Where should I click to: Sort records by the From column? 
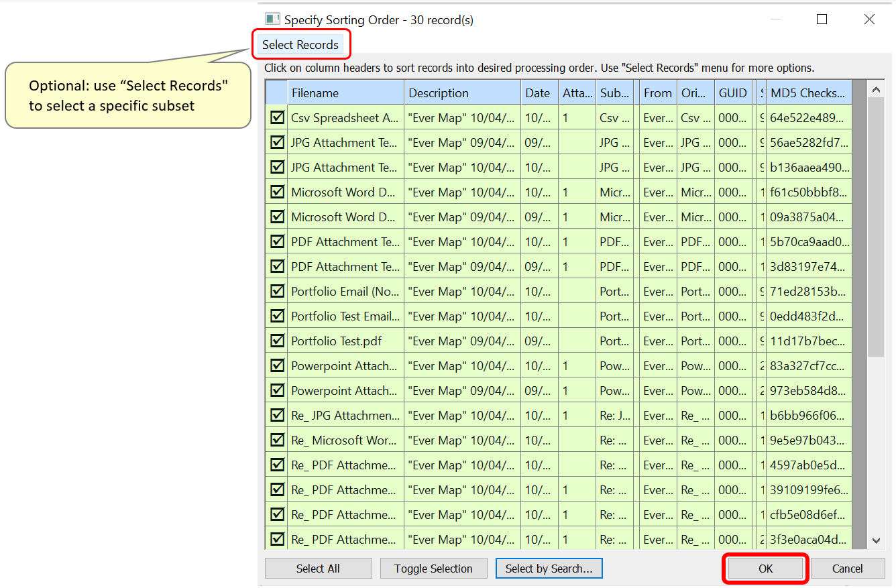click(x=657, y=93)
